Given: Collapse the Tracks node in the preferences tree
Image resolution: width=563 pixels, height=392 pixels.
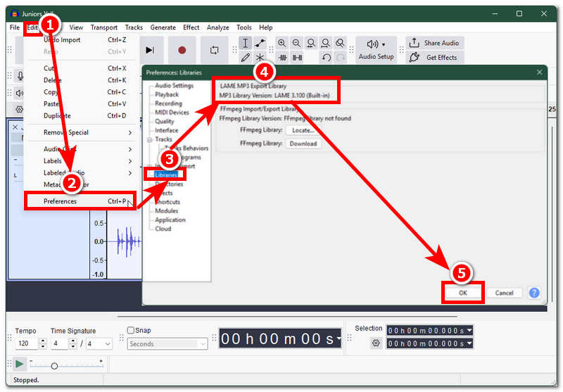Looking at the screenshot, I should click(150, 139).
